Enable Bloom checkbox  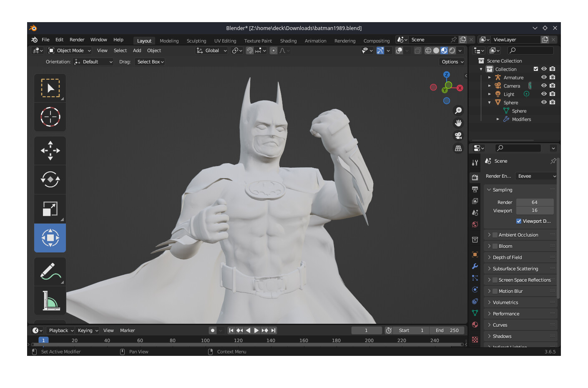[x=495, y=246]
